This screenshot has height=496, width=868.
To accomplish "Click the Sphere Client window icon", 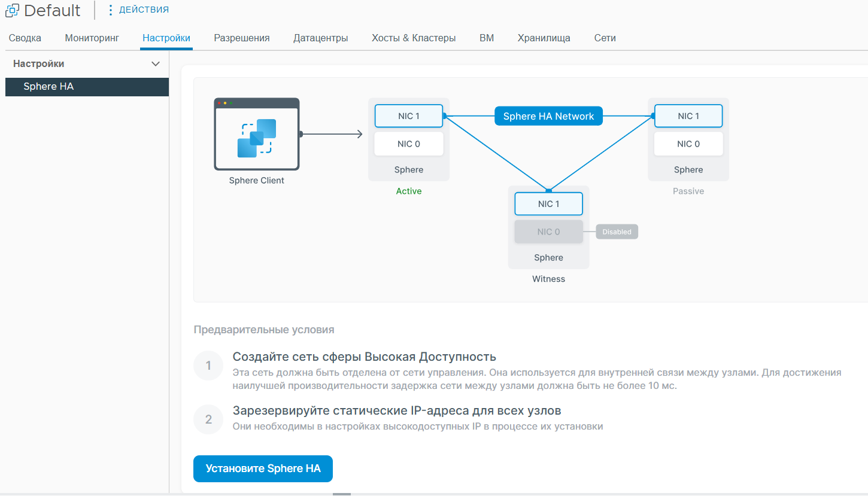I will 257,134.
